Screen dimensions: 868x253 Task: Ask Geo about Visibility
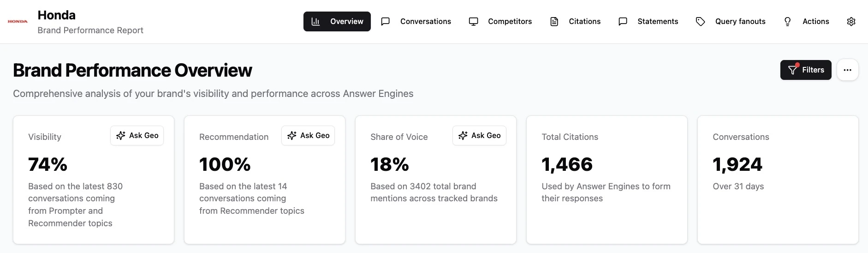pyautogui.click(x=137, y=136)
